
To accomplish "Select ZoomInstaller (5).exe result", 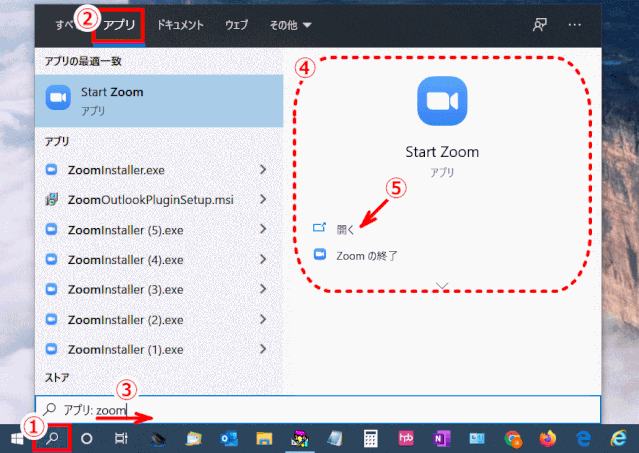I will (x=159, y=230).
